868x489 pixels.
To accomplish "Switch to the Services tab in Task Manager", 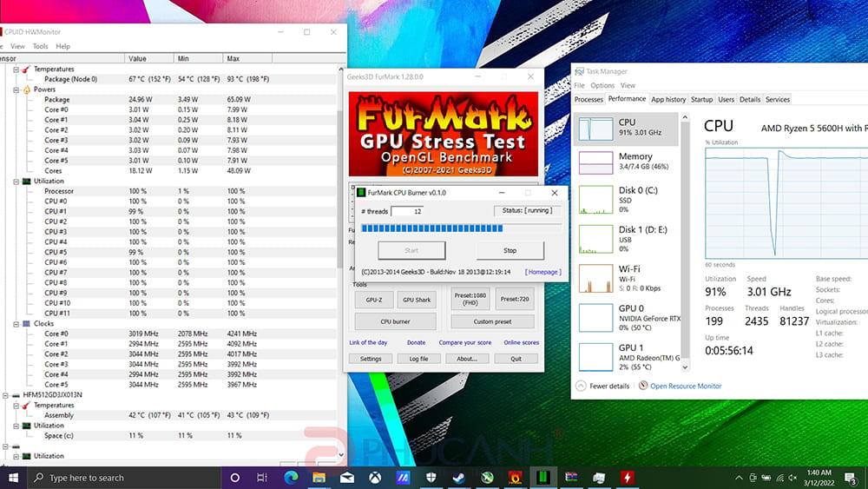I will coord(777,100).
